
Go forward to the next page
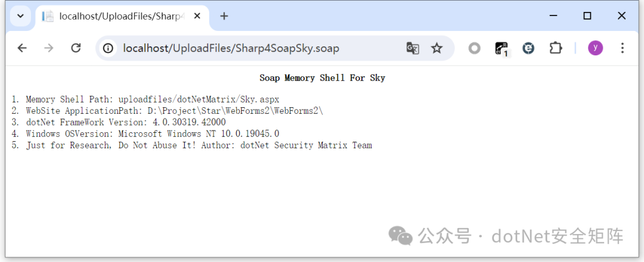pos(49,48)
